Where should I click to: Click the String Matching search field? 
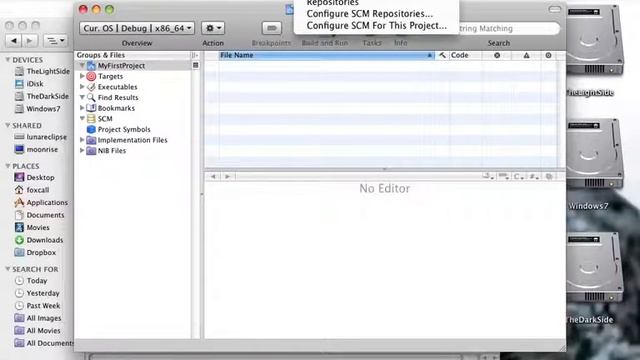coord(508,29)
